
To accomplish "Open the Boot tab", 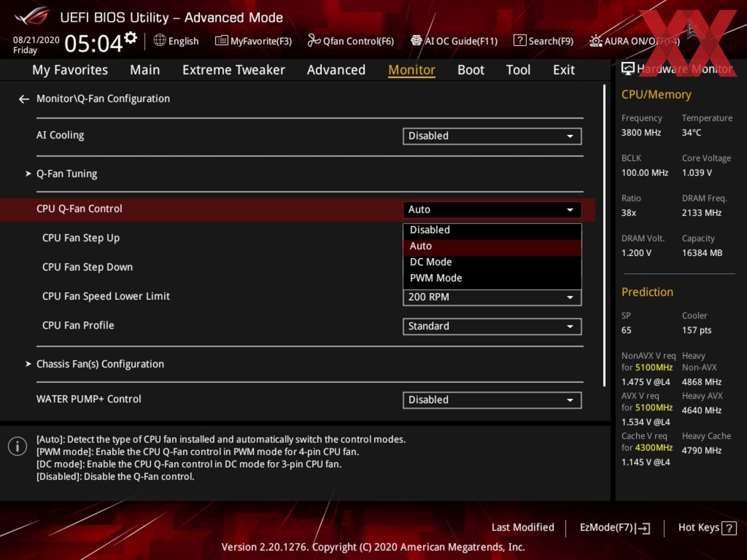I will point(471,70).
